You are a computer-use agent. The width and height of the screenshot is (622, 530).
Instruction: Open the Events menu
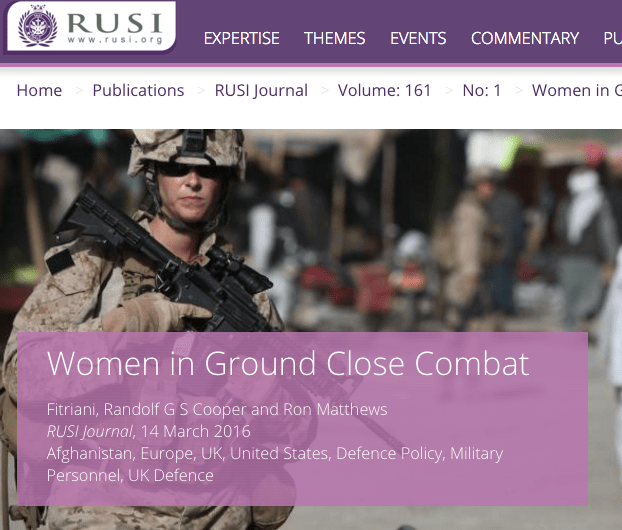pos(418,38)
